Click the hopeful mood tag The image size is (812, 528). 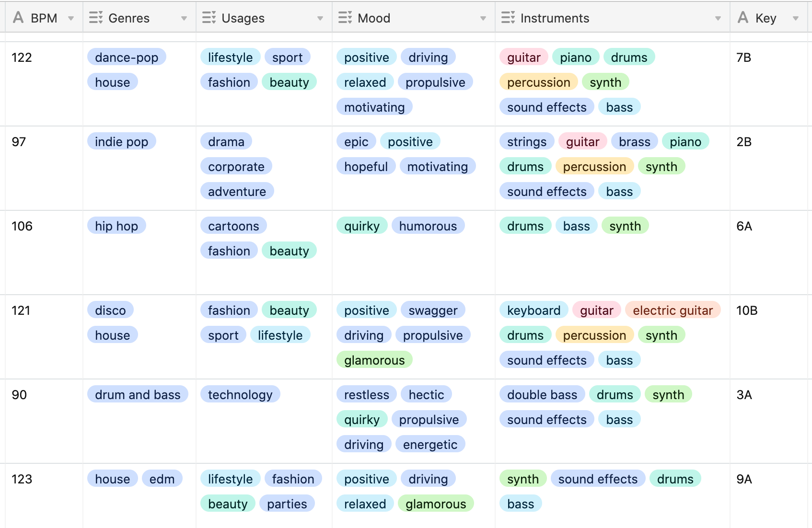[x=366, y=167]
